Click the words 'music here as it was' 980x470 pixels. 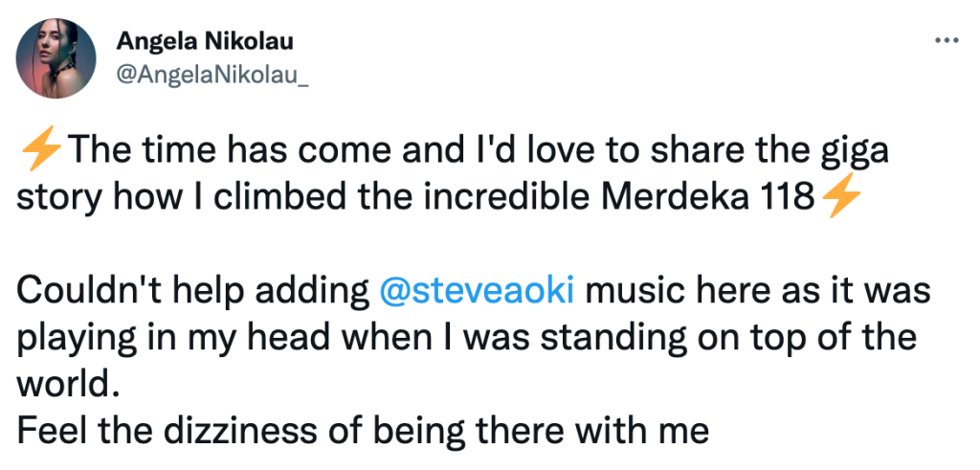757,291
